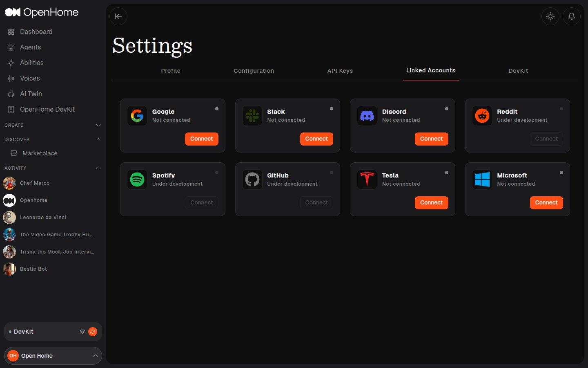The image size is (588, 368).
Task: Open notifications bell
Action: coord(572,16)
